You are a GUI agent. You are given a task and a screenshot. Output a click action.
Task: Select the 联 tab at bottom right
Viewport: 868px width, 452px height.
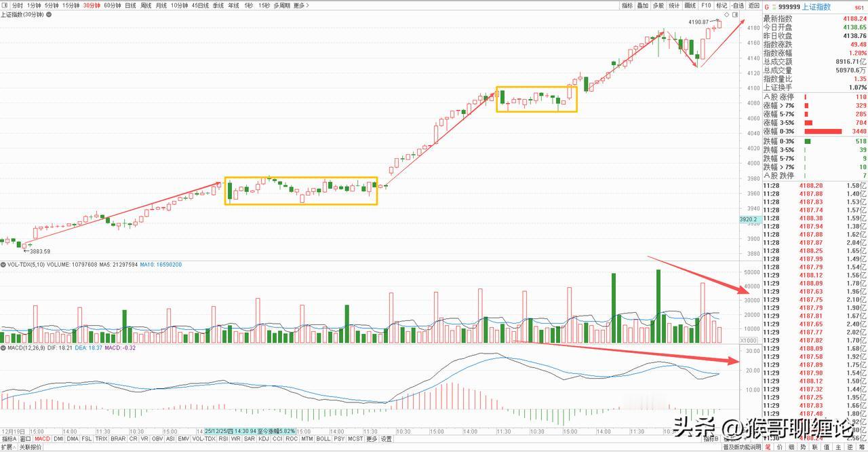[815, 447]
